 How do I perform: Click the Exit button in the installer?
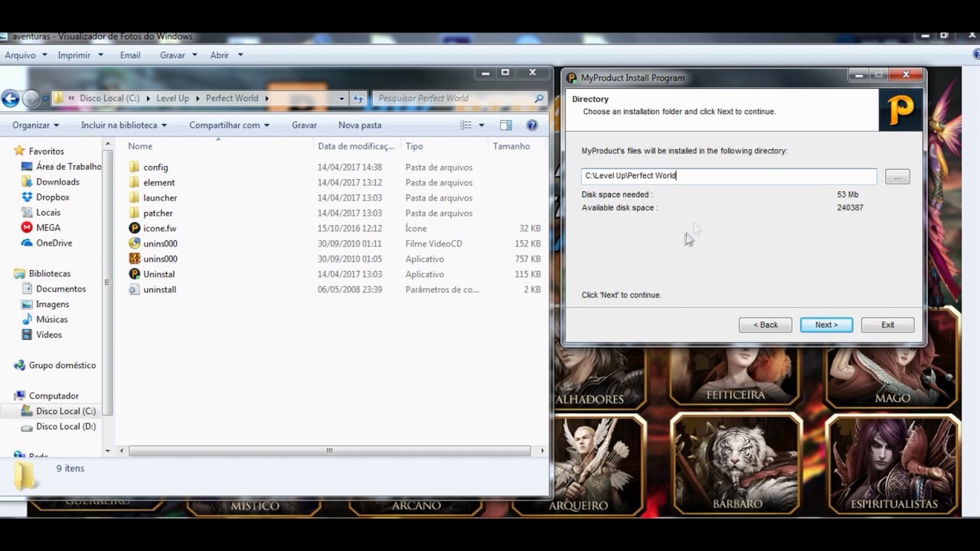887,324
